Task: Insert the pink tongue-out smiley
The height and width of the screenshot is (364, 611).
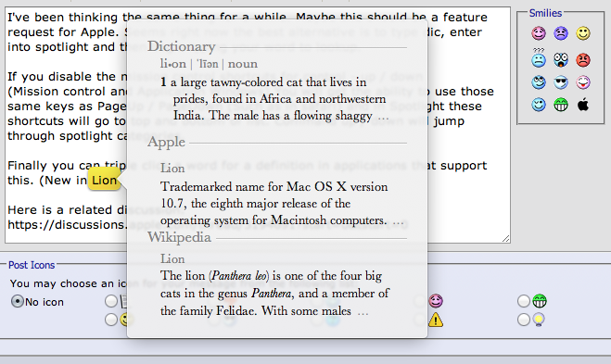Action: [x=583, y=82]
